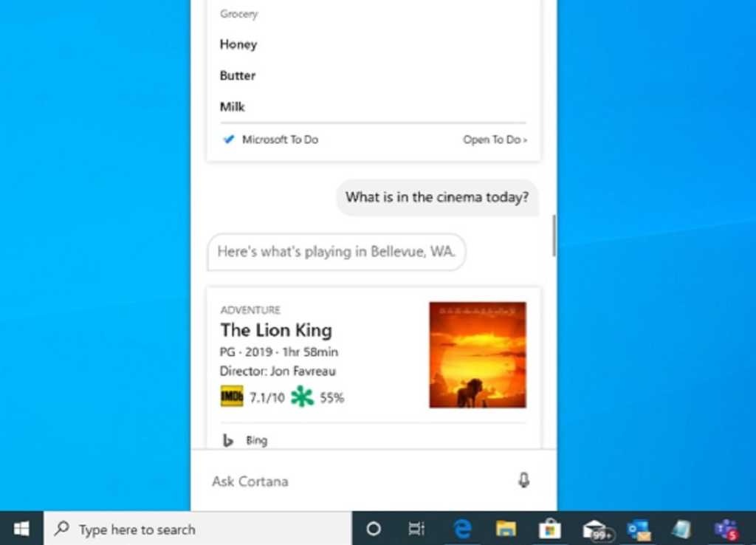Screen dimensions: 756x545
Task: Click the Bing source label
Action: click(256, 440)
